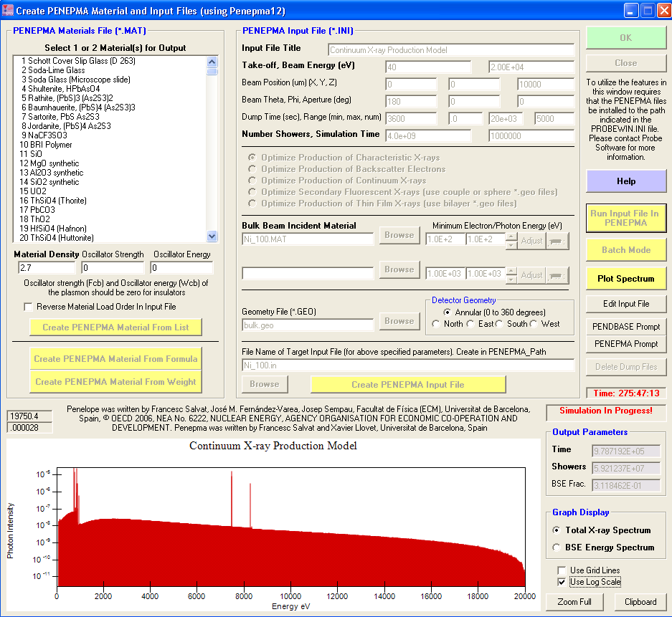Choose the North detector geometry option
The width and height of the screenshot is (672, 617).
pyautogui.click(x=436, y=324)
